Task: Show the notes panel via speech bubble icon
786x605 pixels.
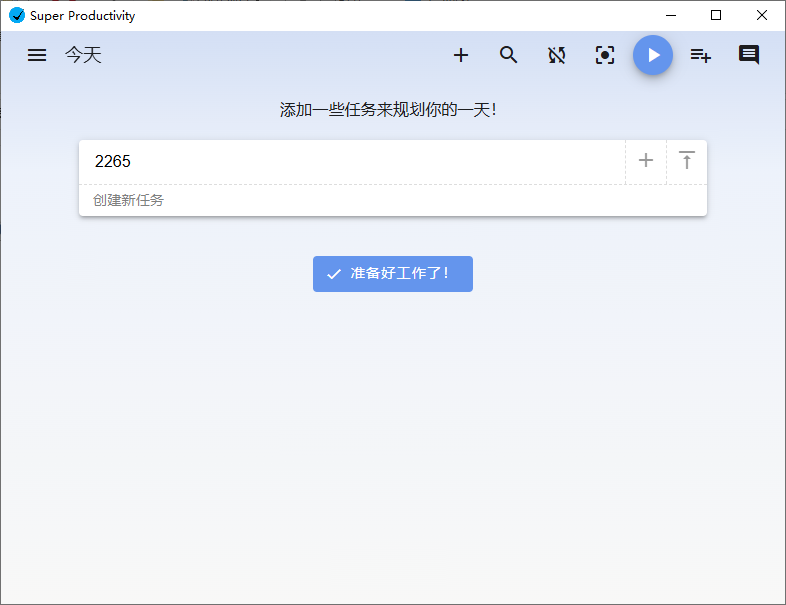Action: 749,55
